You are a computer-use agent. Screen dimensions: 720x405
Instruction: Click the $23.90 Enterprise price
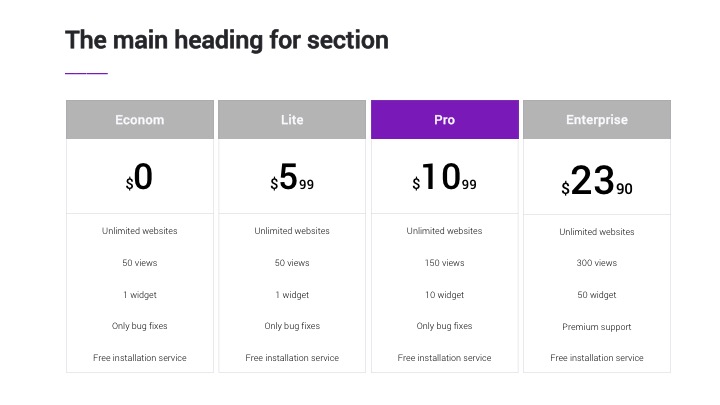tap(597, 182)
